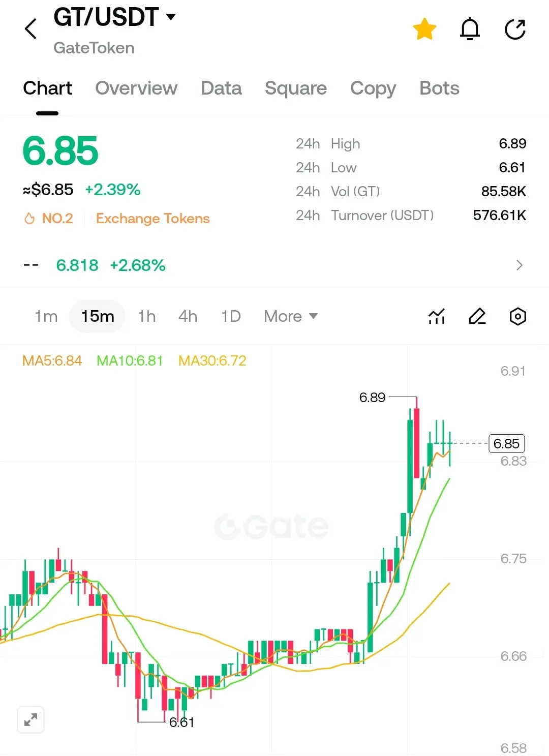Expand chart to fullscreen
The width and height of the screenshot is (549, 756).
click(x=30, y=719)
